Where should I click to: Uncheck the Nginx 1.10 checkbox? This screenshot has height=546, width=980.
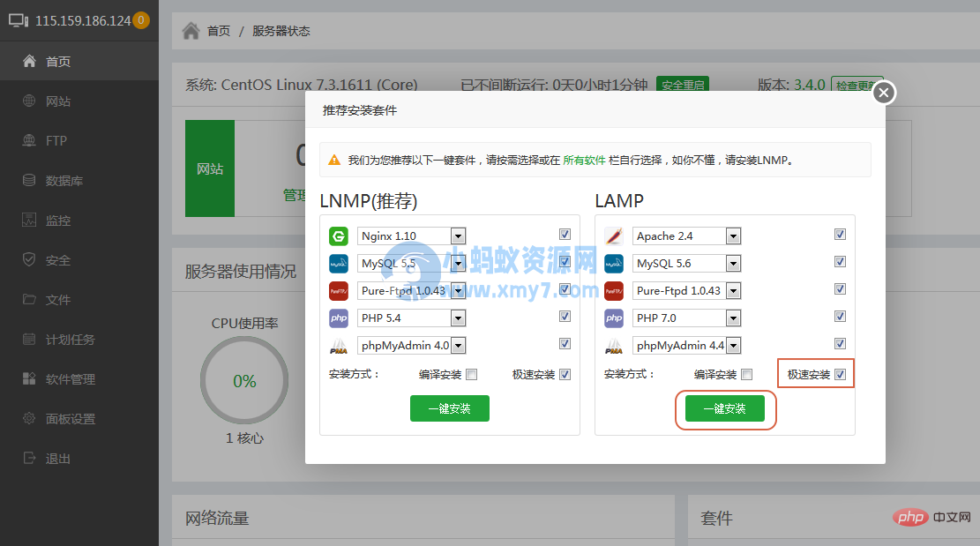coord(565,235)
